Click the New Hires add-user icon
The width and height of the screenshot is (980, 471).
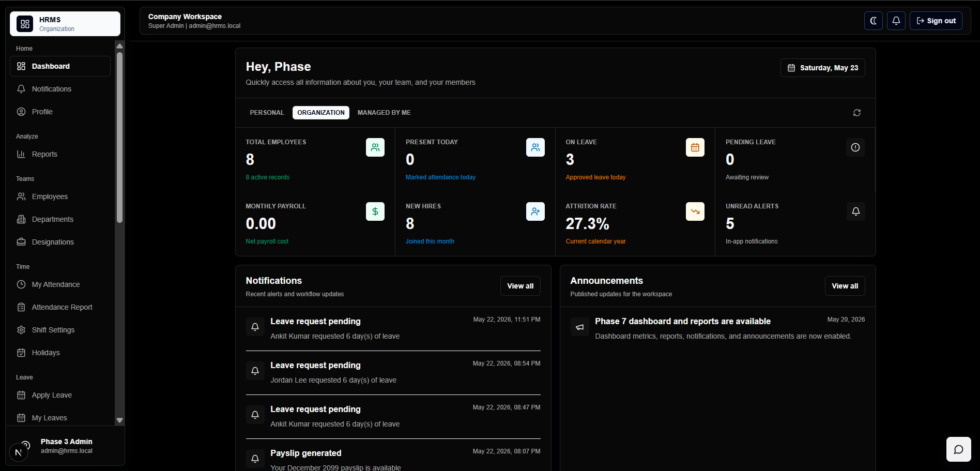pyautogui.click(x=535, y=211)
